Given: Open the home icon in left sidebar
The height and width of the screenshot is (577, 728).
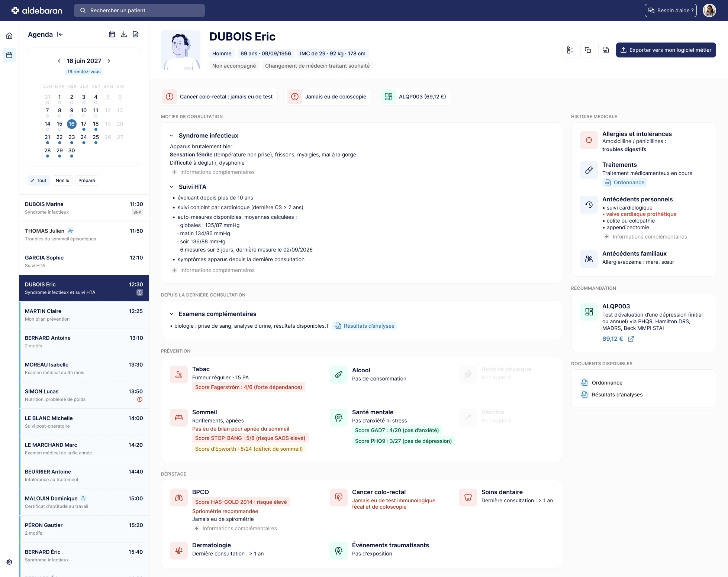Looking at the screenshot, I should [9, 36].
